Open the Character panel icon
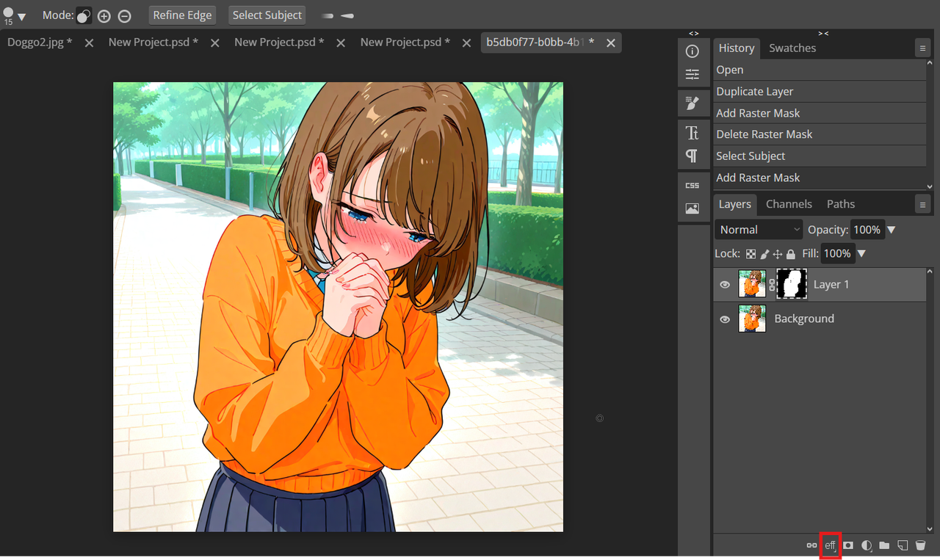Image resolution: width=940 pixels, height=560 pixels. (692, 133)
